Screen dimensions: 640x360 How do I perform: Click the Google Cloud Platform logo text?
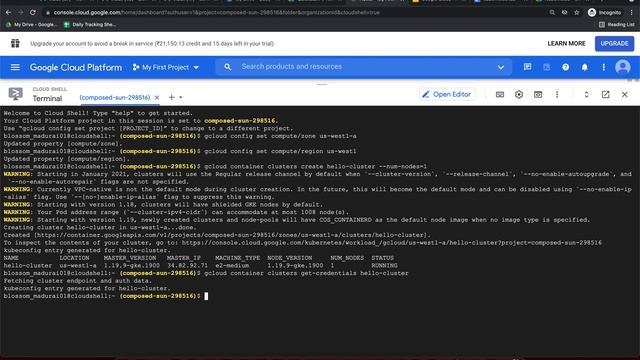76,67
